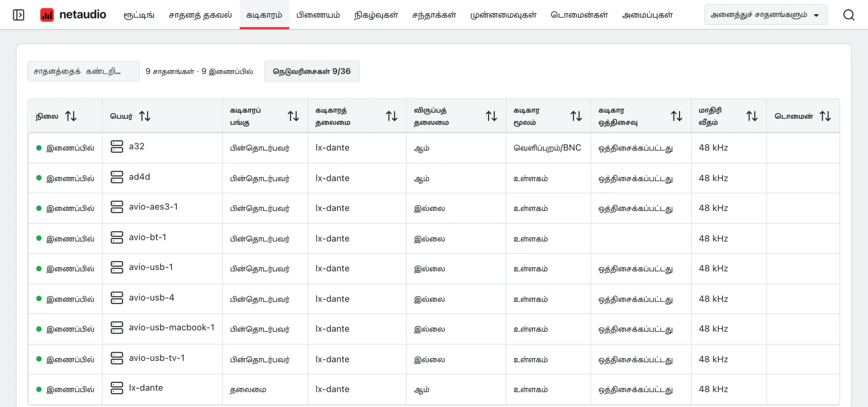868x407 pixels.
Task: Sort by the பெயர் column arrows
Action: [145, 116]
